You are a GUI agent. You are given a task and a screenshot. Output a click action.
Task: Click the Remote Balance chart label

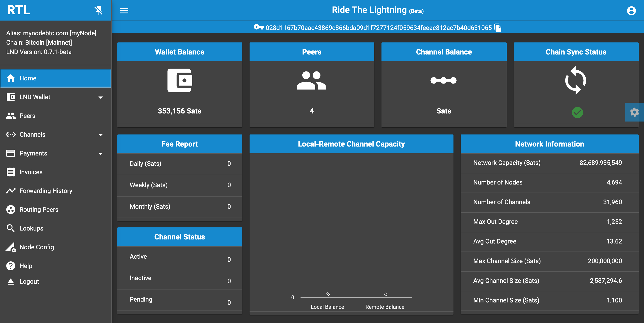click(x=385, y=307)
